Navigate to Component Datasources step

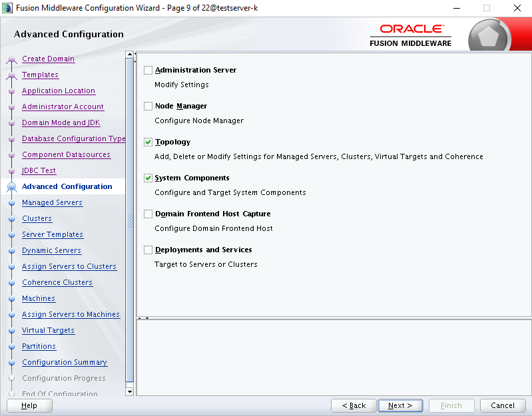[66, 154]
